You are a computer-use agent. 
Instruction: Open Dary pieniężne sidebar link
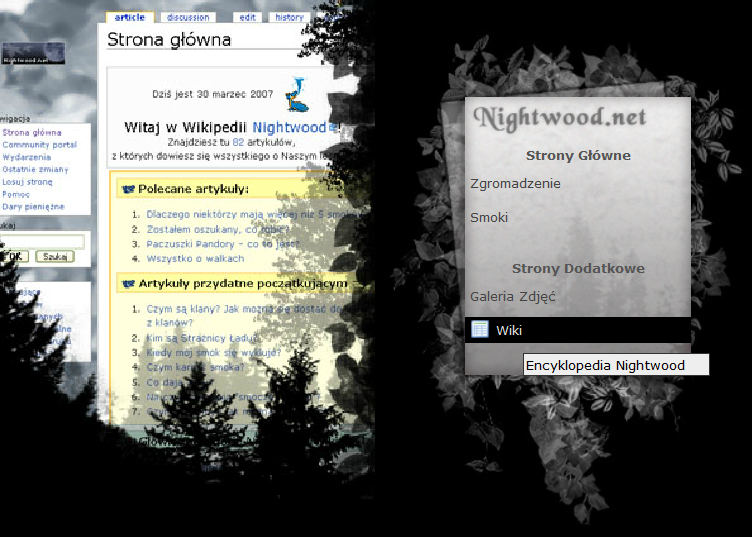[x=33, y=207]
